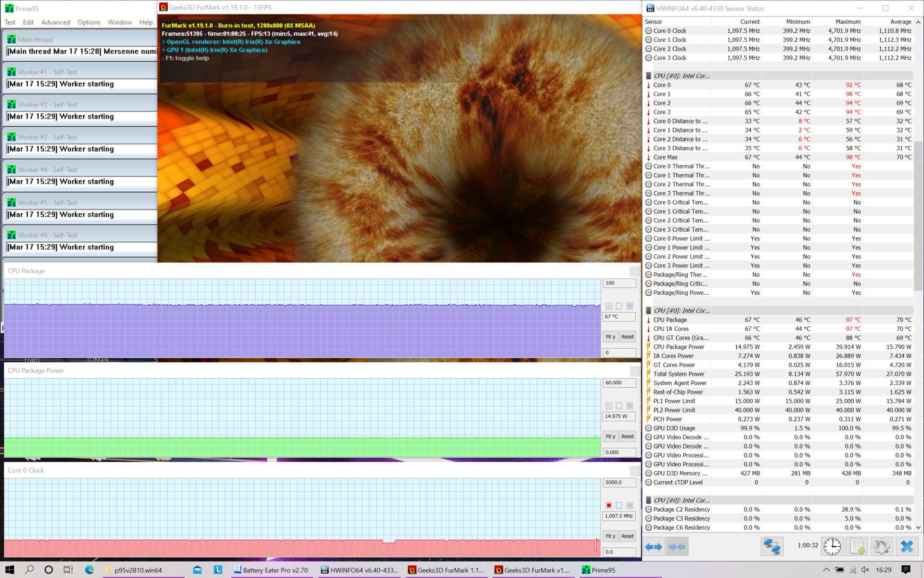Click the Reset button in the Core 0 Clock graph

coord(627,536)
